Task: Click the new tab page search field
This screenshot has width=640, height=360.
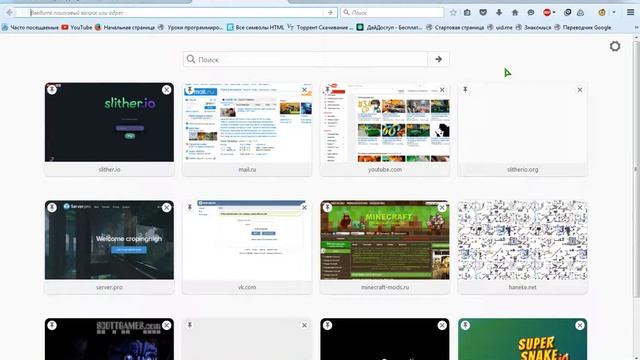Action: click(x=305, y=60)
